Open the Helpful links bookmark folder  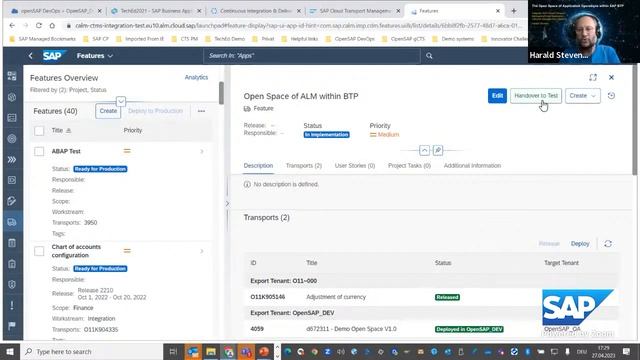[300, 39]
